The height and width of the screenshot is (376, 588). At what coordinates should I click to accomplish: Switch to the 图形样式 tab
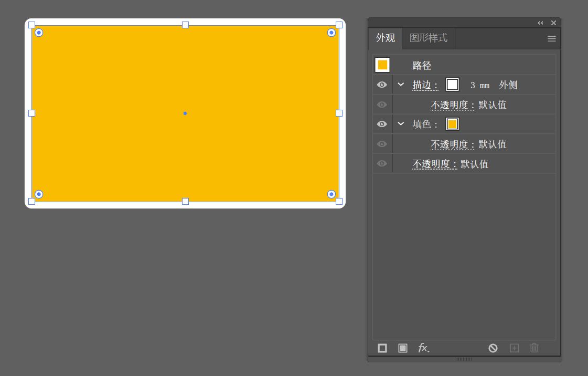click(429, 38)
